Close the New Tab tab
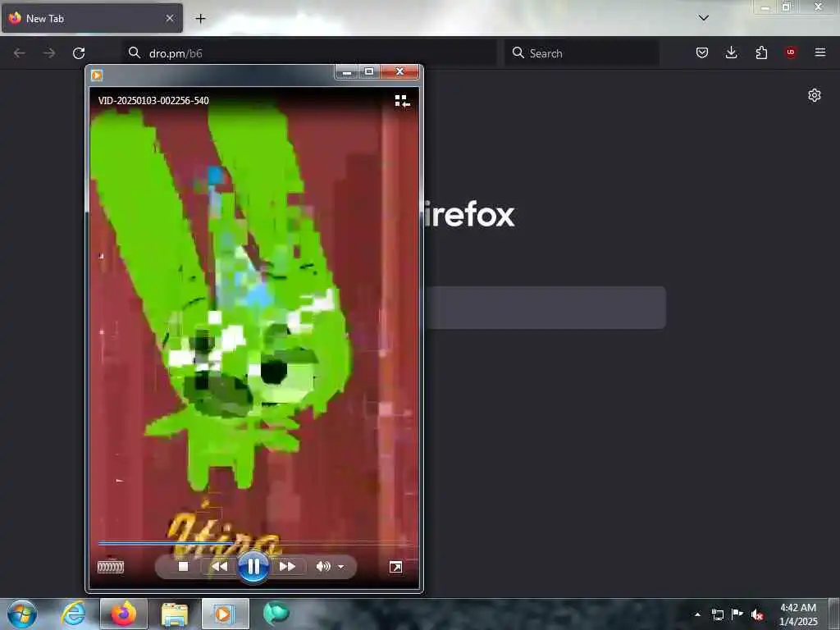The width and height of the screenshot is (840, 630). pyautogui.click(x=170, y=18)
